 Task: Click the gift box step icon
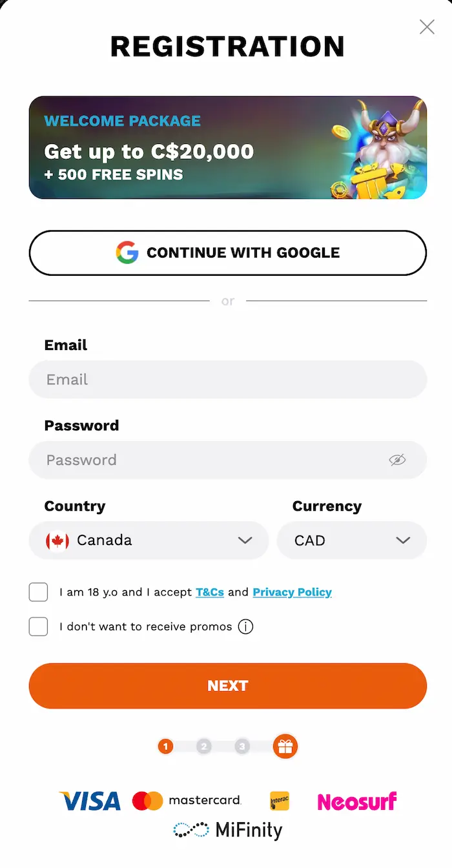point(285,747)
